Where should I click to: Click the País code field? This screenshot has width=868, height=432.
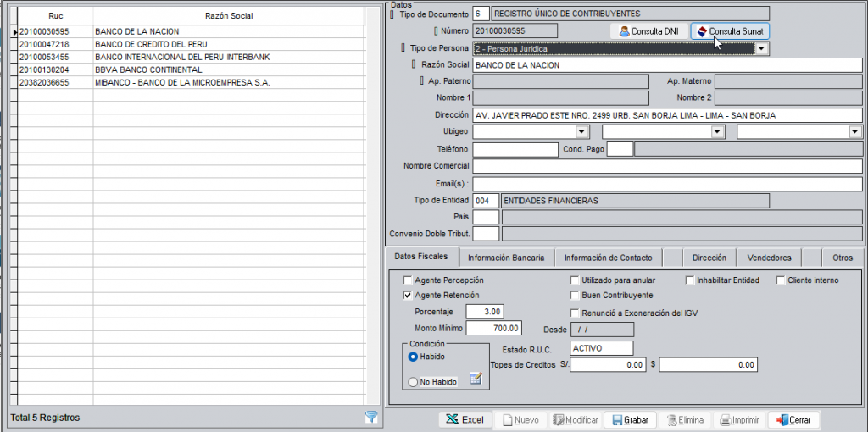coord(486,217)
